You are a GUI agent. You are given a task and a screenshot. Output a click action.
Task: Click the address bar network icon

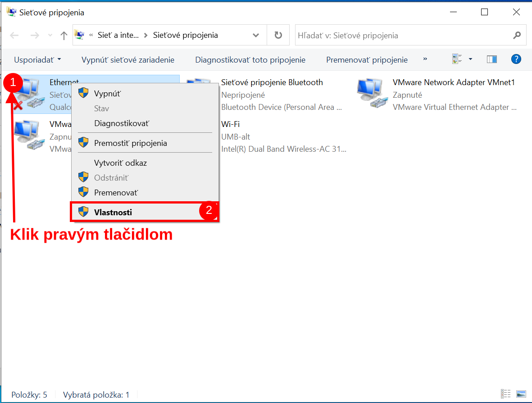(x=79, y=35)
